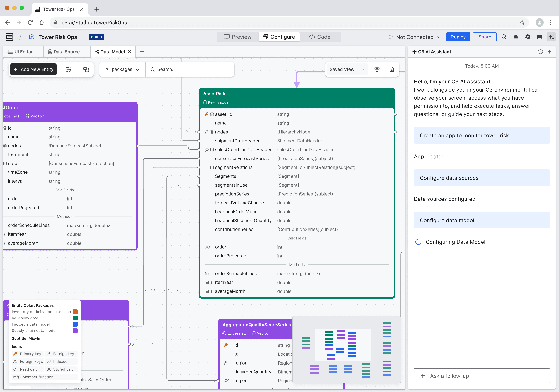
Task: Select the Configure mode toggle
Action: point(279,37)
